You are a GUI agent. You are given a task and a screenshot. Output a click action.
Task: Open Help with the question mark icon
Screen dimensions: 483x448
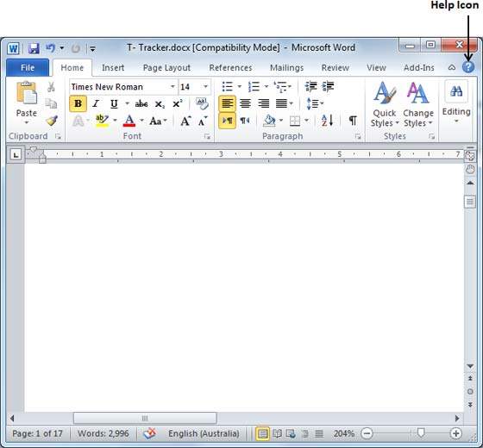pos(467,67)
